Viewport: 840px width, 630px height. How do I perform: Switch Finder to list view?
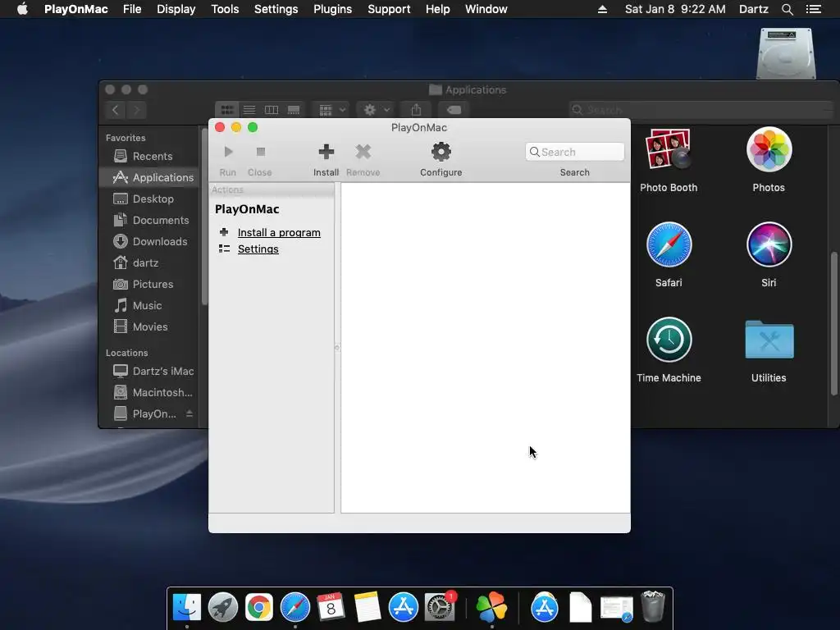click(249, 110)
